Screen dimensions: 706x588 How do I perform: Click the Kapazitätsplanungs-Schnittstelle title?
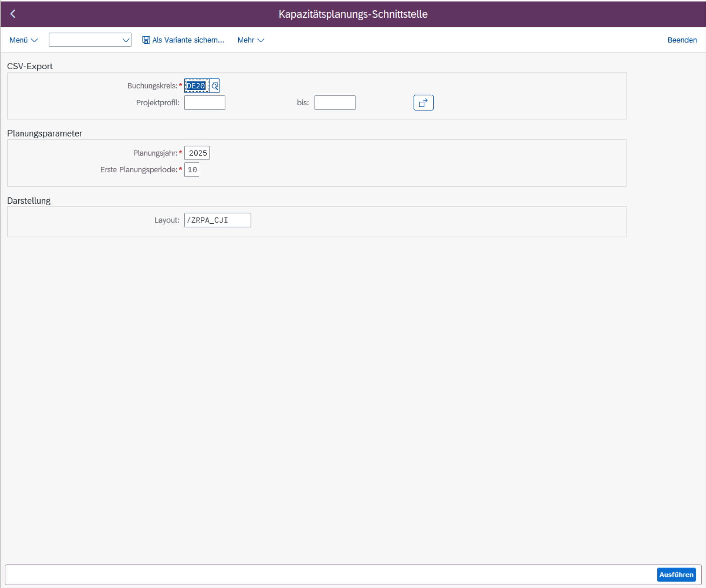353,14
